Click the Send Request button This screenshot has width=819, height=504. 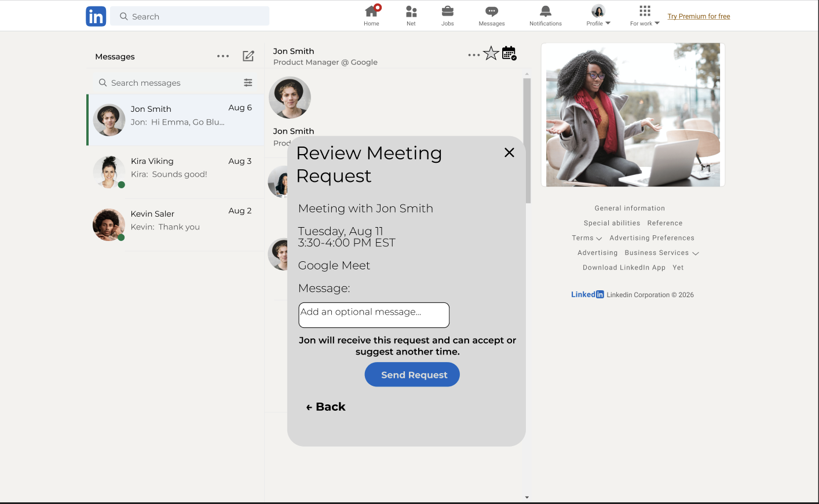coord(412,375)
